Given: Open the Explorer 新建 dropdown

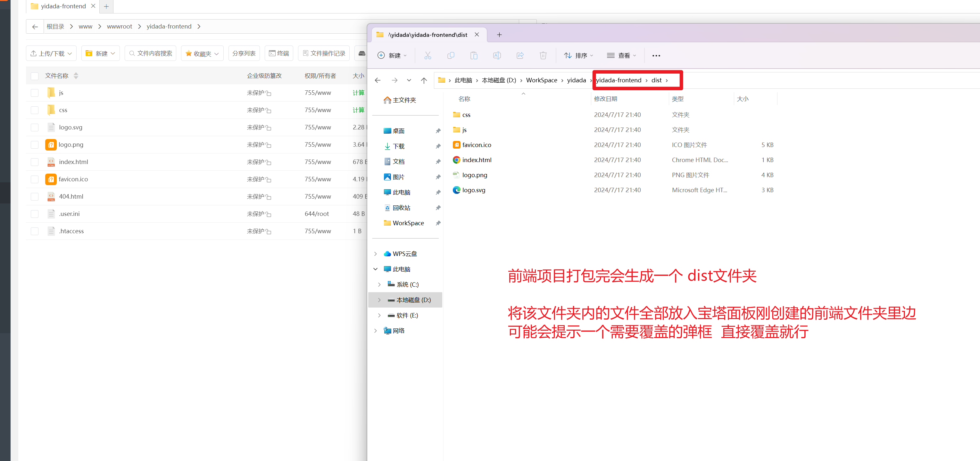Looking at the screenshot, I should pos(392,55).
